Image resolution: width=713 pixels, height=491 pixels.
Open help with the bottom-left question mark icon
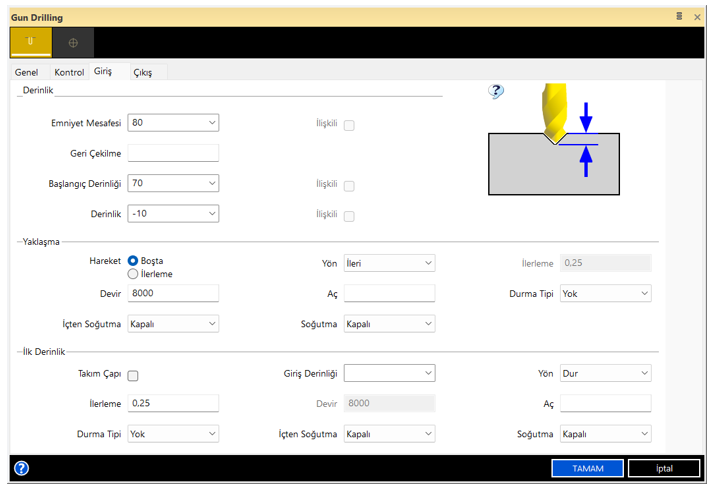tap(21, 468)
